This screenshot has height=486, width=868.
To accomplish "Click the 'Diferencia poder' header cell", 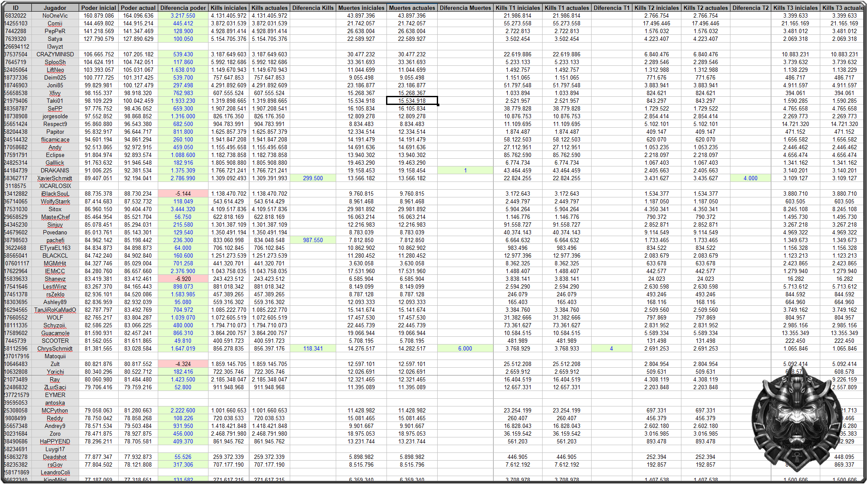I will pyautogui.click(x=183, y=8).
